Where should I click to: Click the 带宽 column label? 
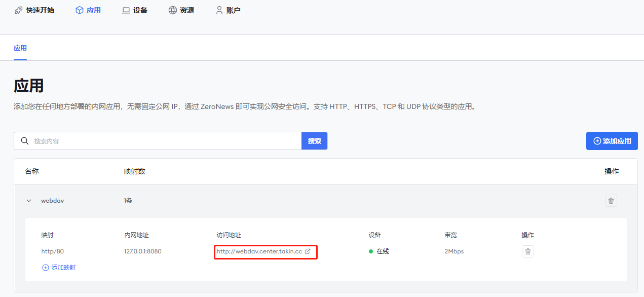pyautogui.click(x=450, y=235)
